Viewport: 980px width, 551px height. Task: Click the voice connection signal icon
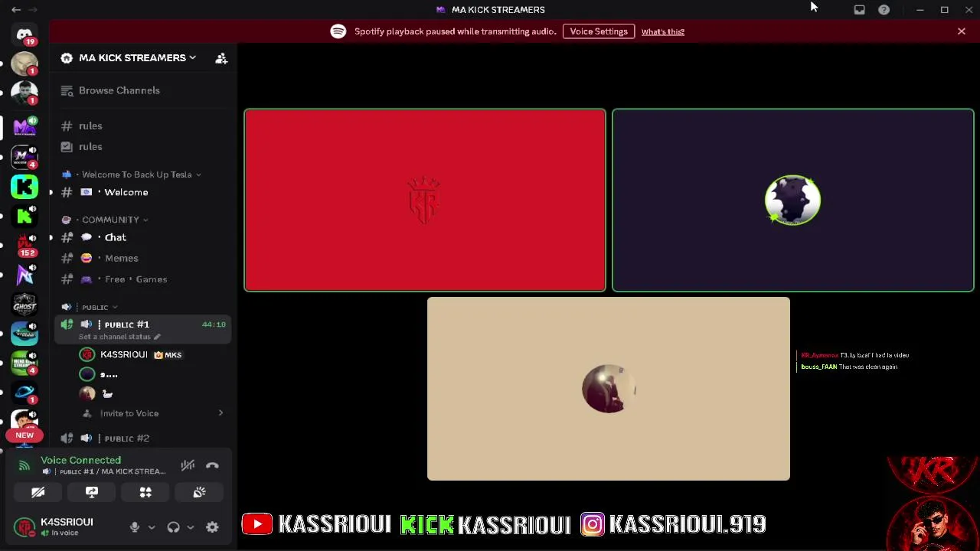click(24, 465)
